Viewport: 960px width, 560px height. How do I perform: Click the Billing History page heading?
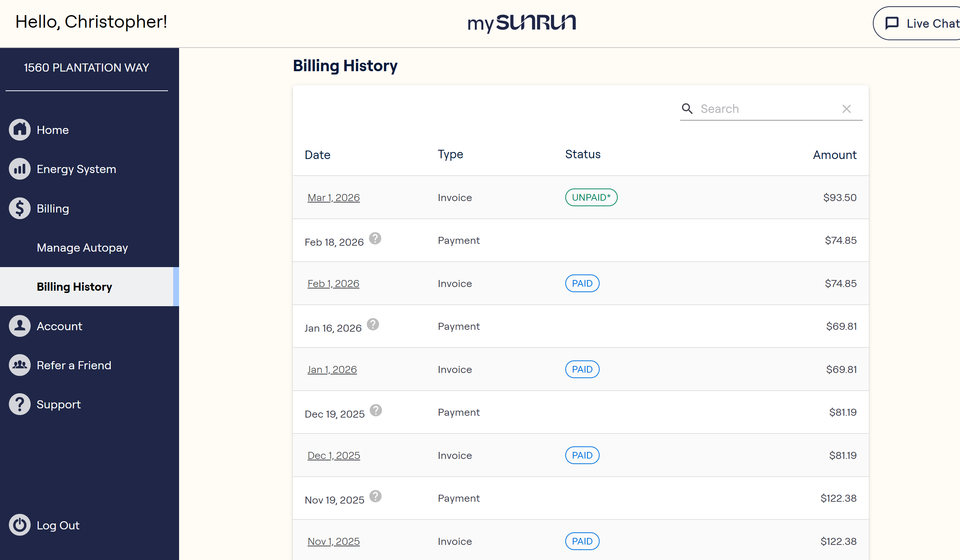click(x=345, y=66)
